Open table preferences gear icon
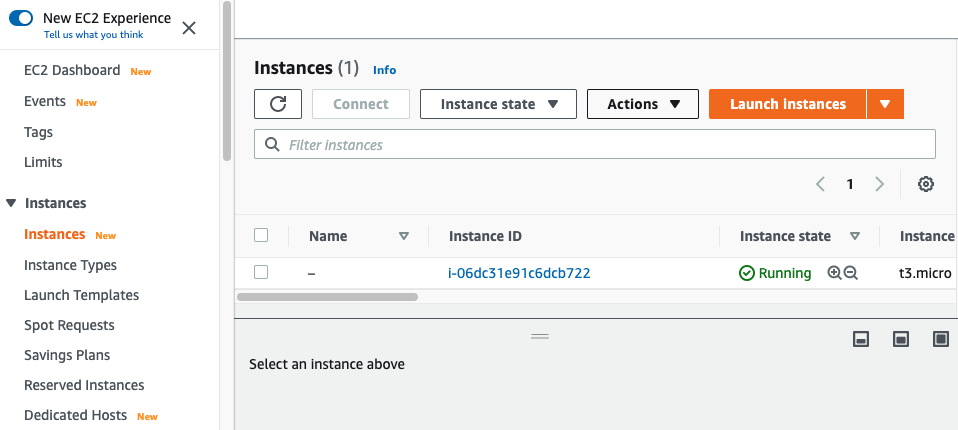 click(926, 184)
